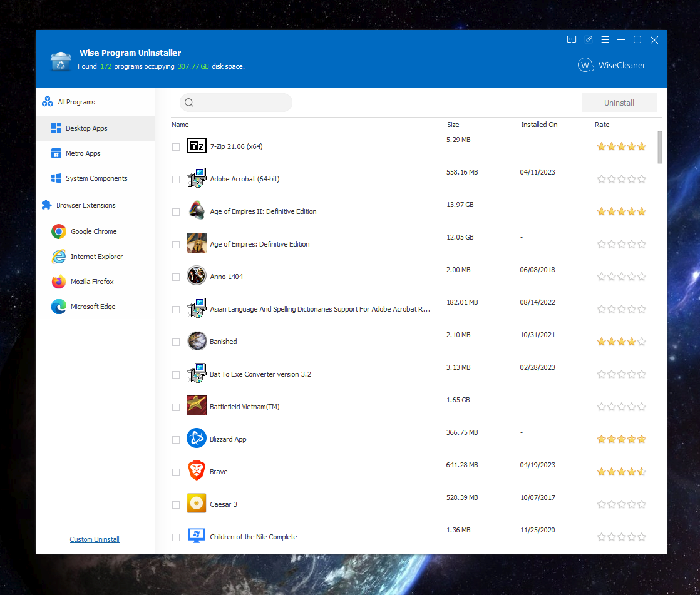The width and height of the screenshot is (700, 595).
Task: Click the Caesar 3 disc icon
Action: point(197,503)
